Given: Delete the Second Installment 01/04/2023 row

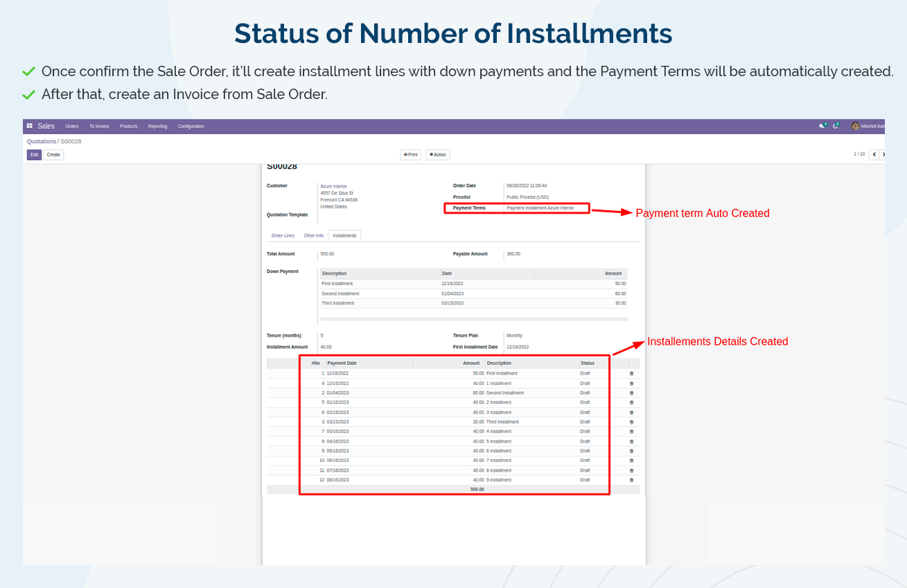Looking at the screenshot, I should [x=631, y=393].
